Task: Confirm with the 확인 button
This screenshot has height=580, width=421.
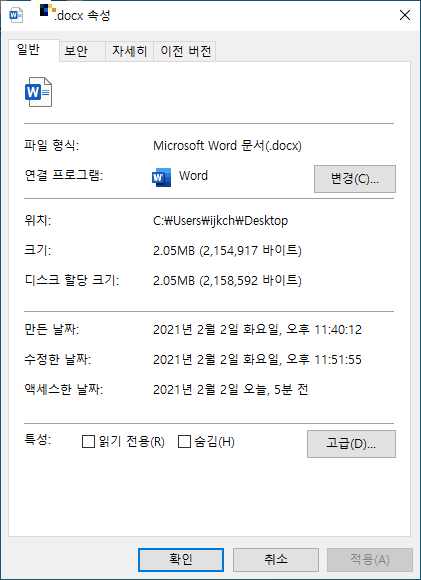Action: click(181, 560)
